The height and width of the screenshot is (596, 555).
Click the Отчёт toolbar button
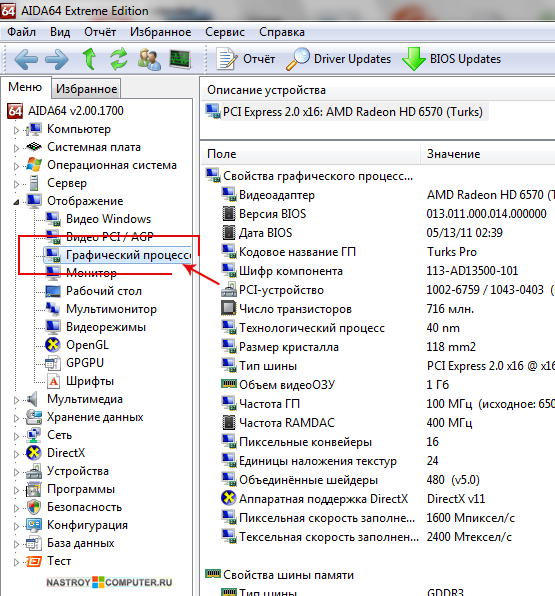(246, 59)
